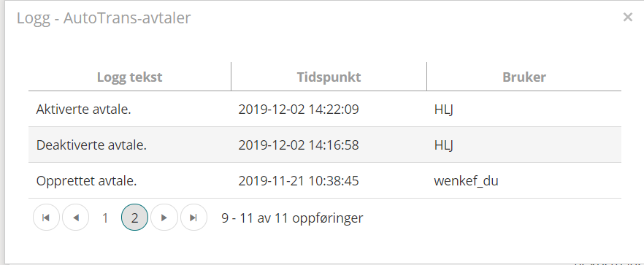Select page 2 in the pager
This screenshot has width=644, height=265.
(x=134, y=218)
